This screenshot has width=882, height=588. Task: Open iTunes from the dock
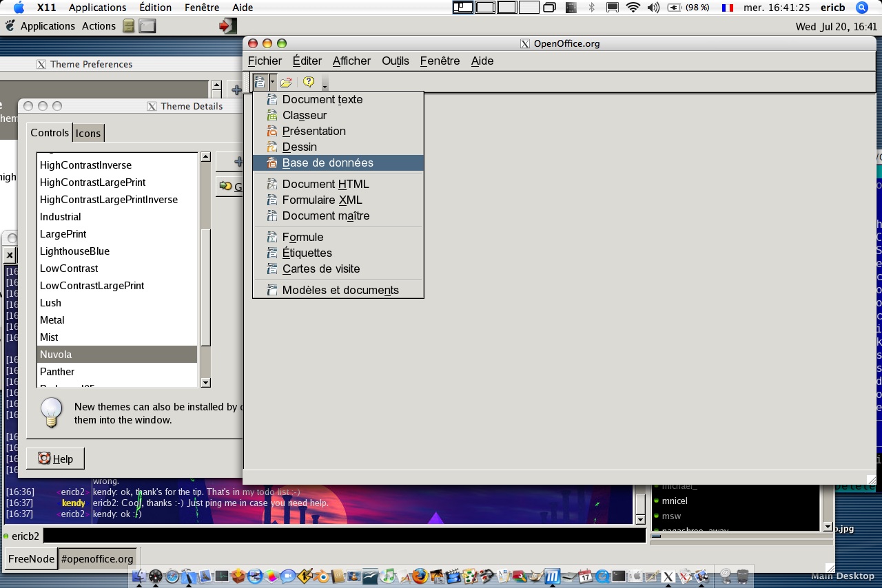tap(388, 576)
